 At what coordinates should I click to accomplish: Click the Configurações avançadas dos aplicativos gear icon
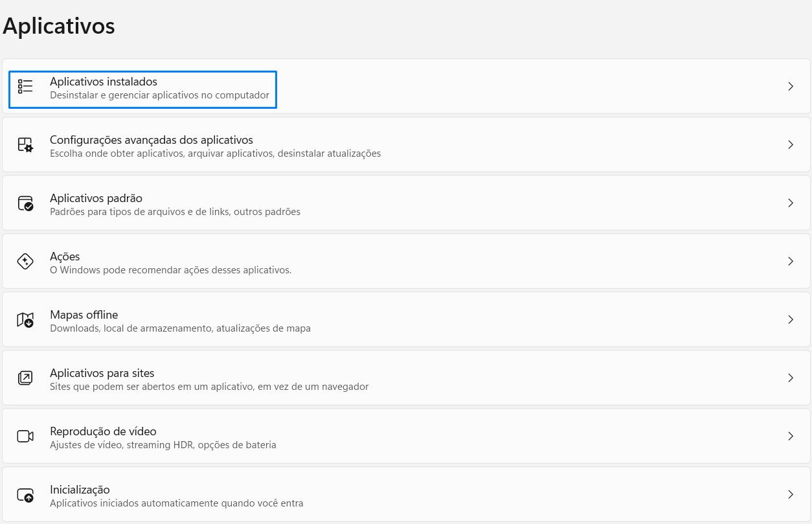25,144
